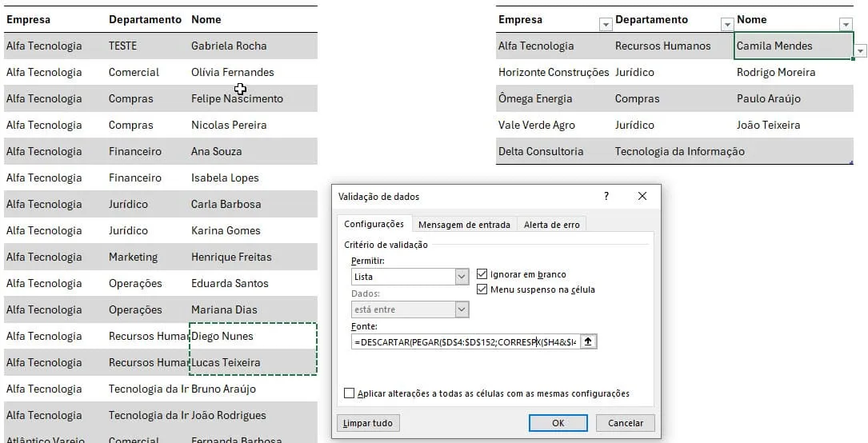Select the Configurações tab
The image size is (868, 443).
pyautogui.click(x=374, y=224)
